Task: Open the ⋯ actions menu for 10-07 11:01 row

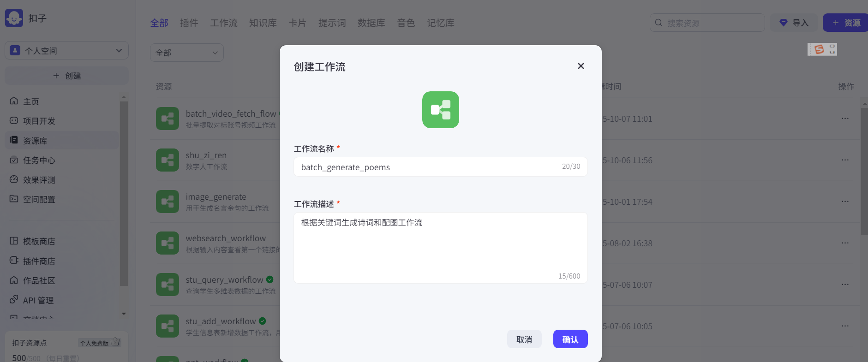Action: [x=845, y=119]
